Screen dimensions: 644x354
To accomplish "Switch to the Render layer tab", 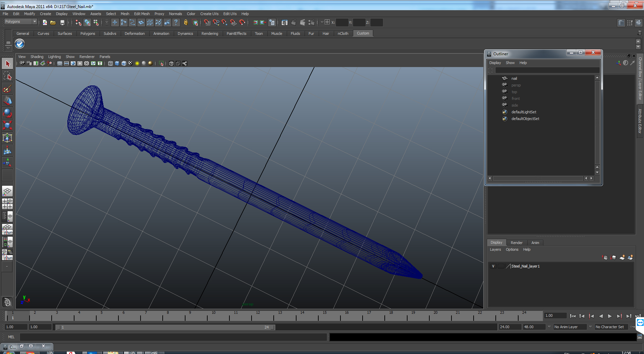I will click(517, 243).
